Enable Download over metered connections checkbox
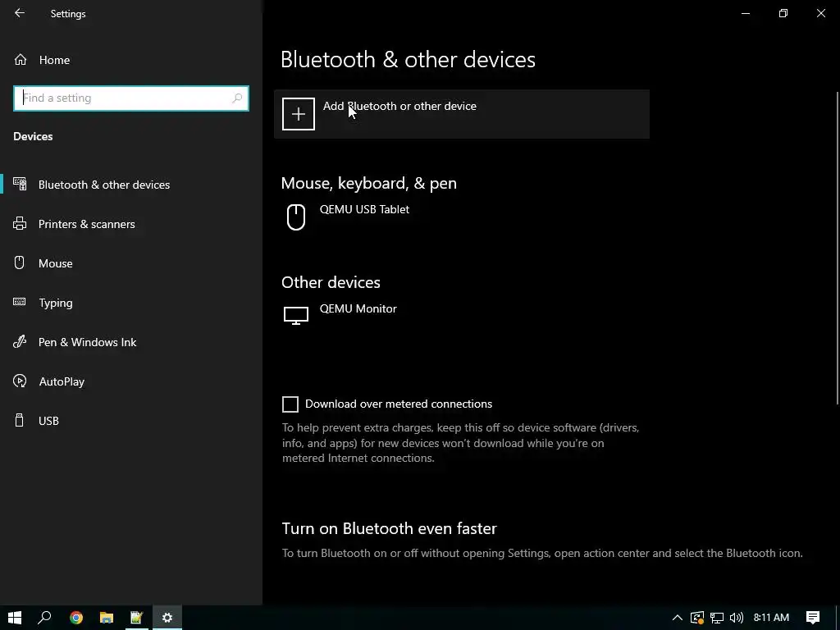This screenshot has width=840, height=630. tap(290, 404)
